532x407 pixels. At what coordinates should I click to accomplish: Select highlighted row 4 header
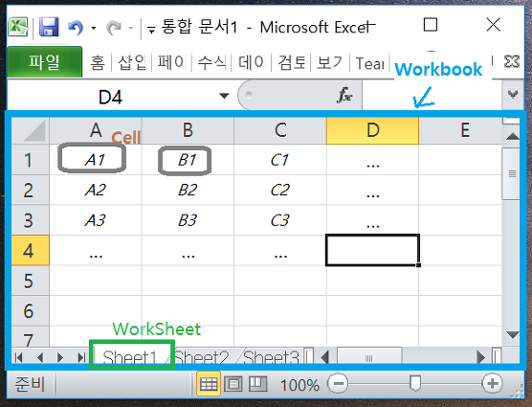coord(31,250)
